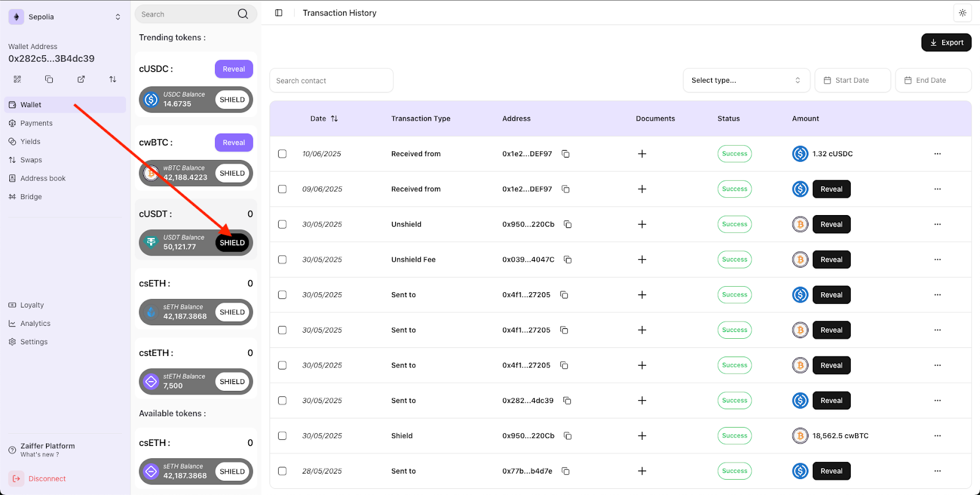Open the wallet address external link icon

point(81,79)
